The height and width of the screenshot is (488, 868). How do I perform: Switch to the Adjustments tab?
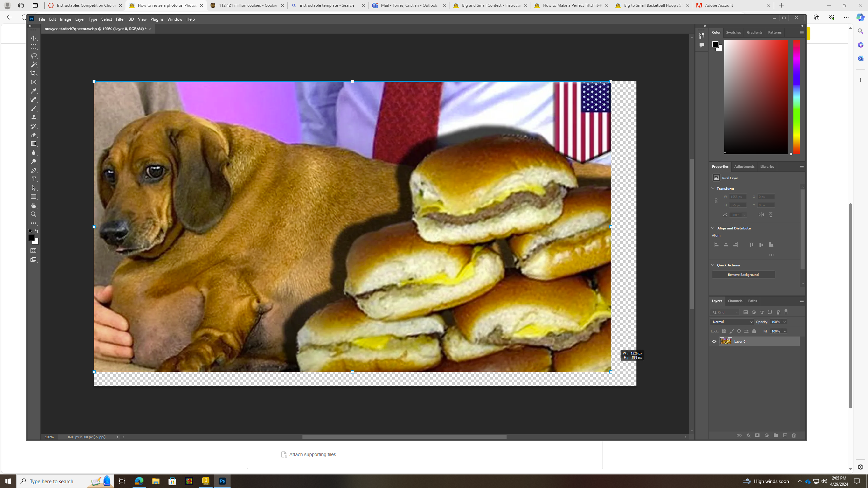(x=744, y=166)
